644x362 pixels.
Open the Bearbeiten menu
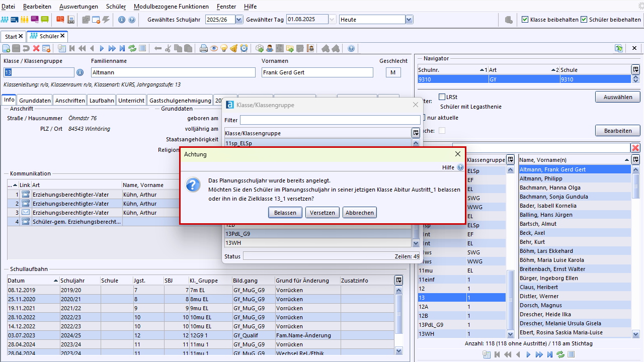click(37, 7)
